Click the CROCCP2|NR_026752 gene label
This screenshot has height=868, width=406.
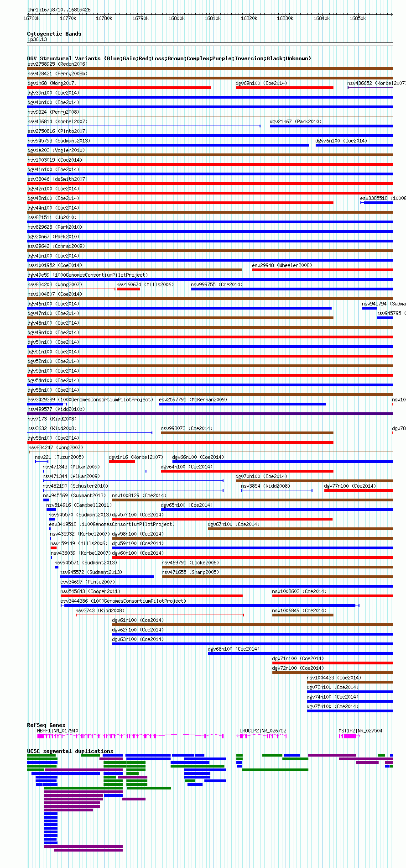[x=263, y=731]
